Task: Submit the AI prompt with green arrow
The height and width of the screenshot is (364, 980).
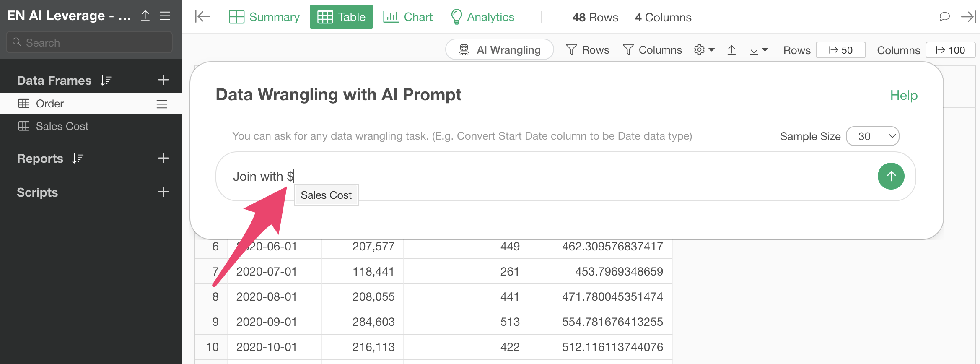Action: [x=891, y=176]
